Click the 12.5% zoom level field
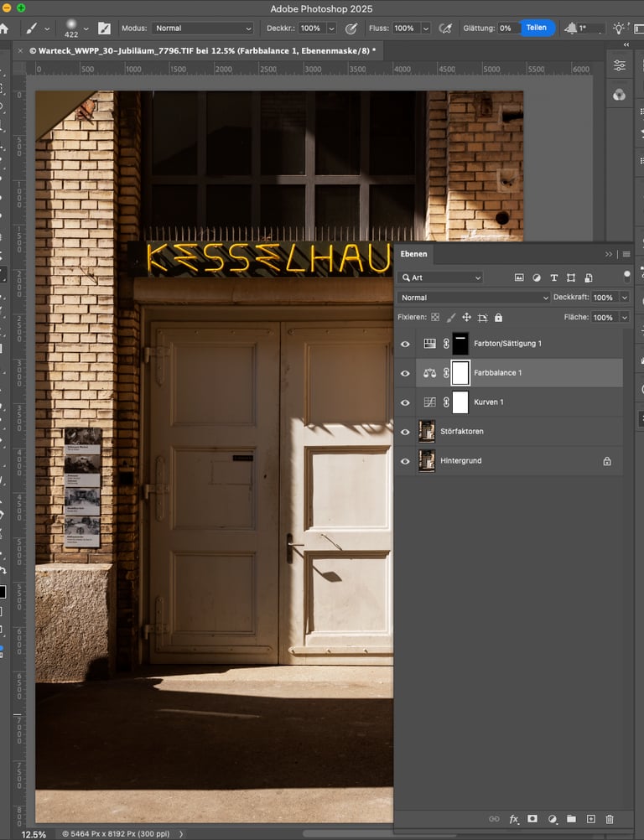644x840 pixels. click(x=34, y=834)
